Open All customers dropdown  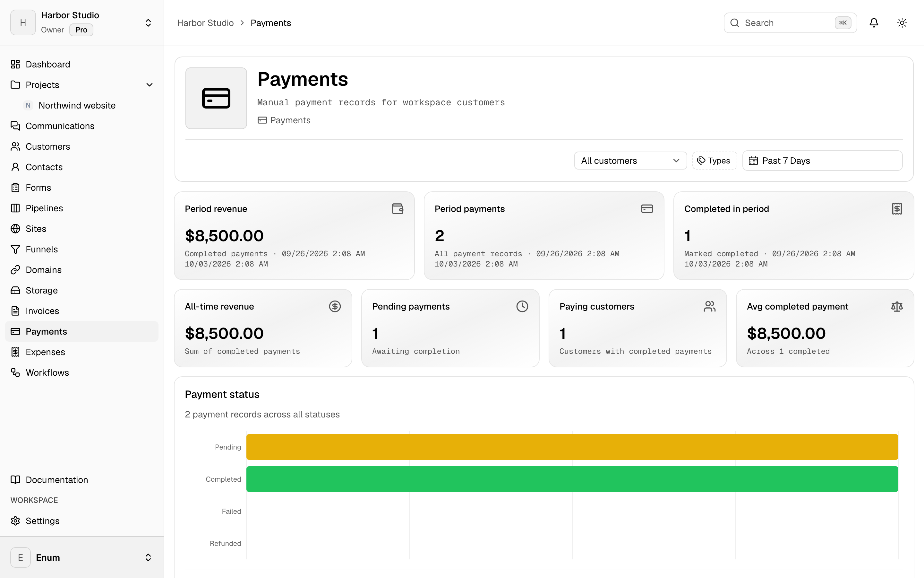coord(630,161)
